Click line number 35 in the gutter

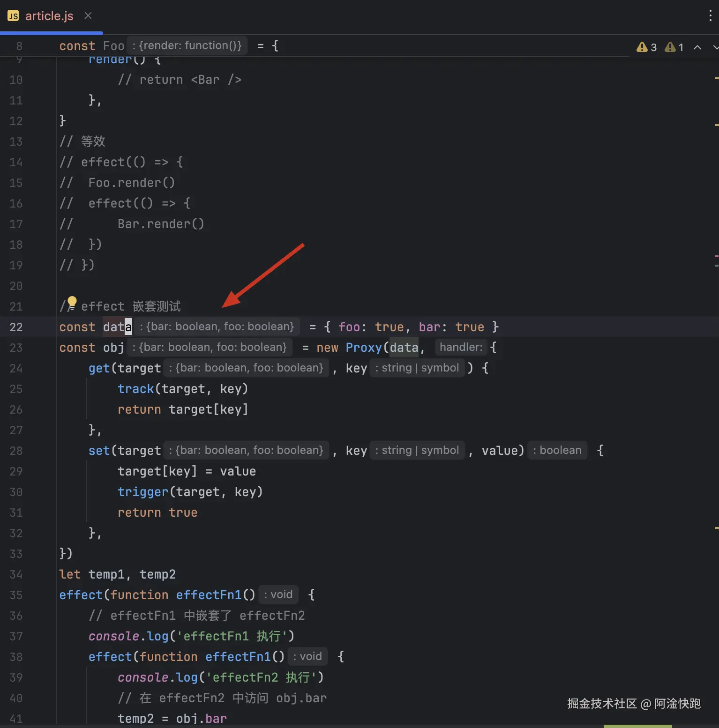tap(16, 595)
